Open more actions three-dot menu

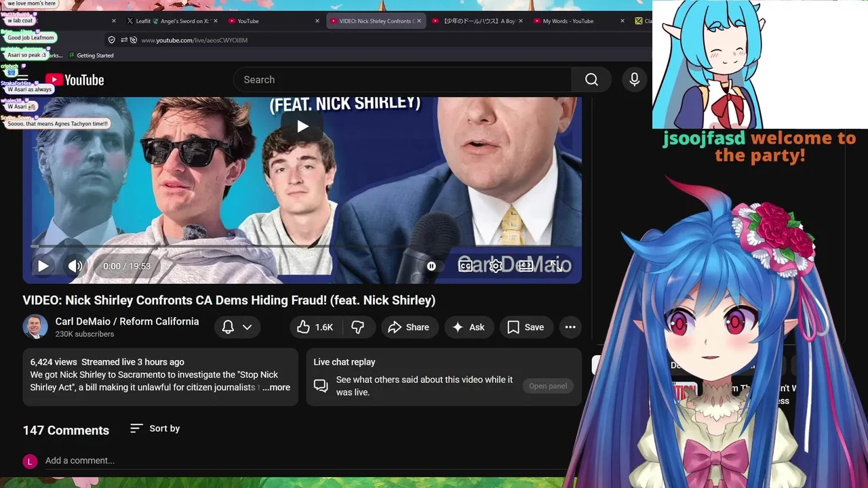click(570, 327)
